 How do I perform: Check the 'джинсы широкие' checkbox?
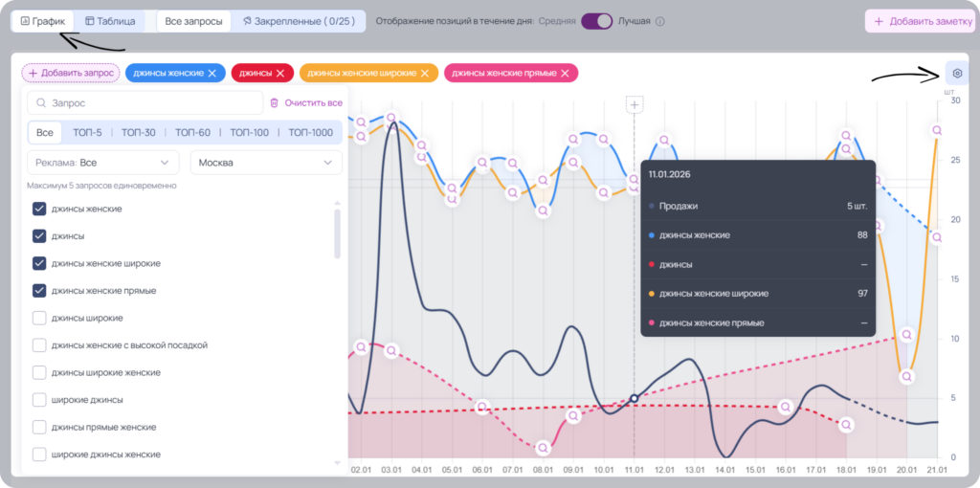click(x=39, y=318)
